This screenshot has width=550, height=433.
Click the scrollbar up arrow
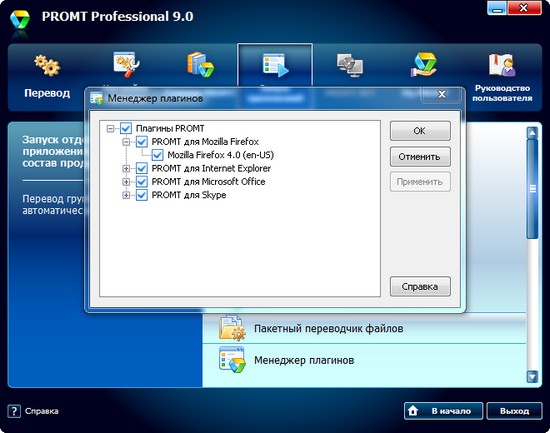tap(532, 133)
